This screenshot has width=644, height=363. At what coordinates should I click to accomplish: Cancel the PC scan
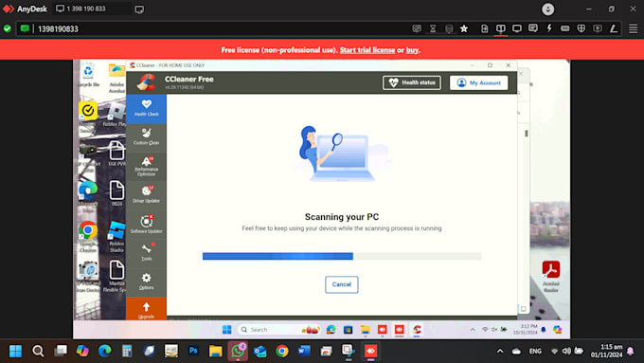coord(341,284)
